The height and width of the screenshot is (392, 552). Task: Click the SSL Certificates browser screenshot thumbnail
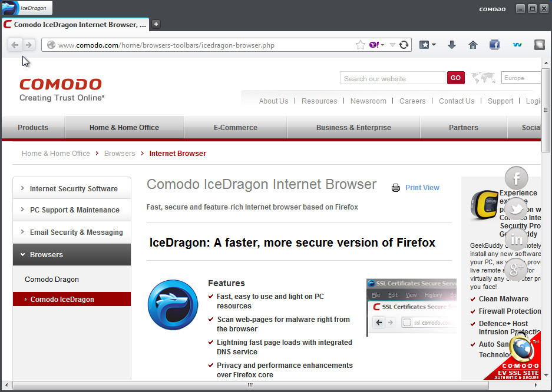pos(412,308)
